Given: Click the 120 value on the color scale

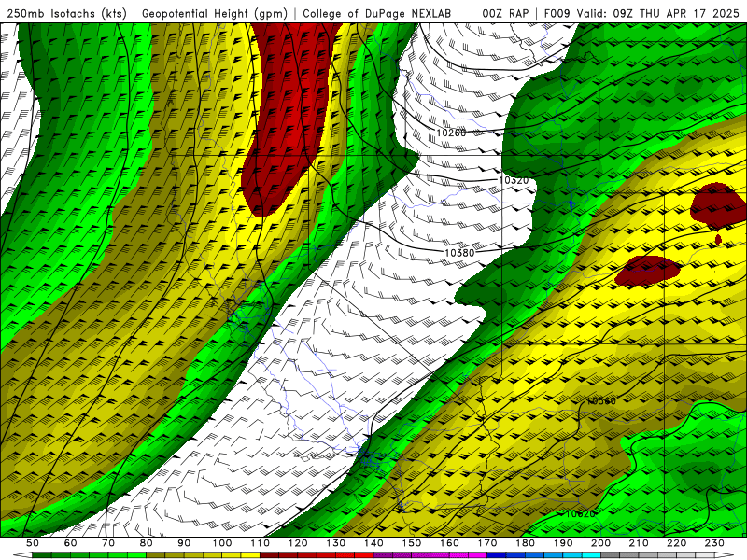Looking at the screenshot, I should pos(298,543).
